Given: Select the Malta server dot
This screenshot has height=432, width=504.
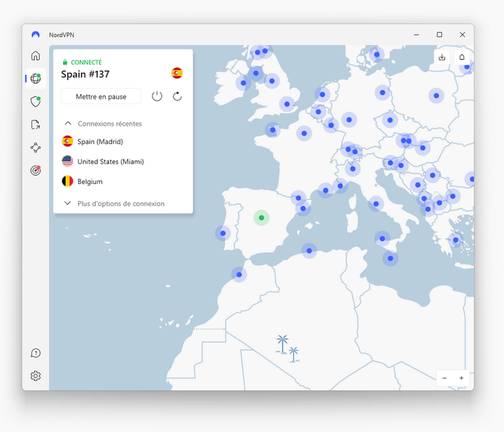Looking at the screenshot, I should [x=390, y=258].
